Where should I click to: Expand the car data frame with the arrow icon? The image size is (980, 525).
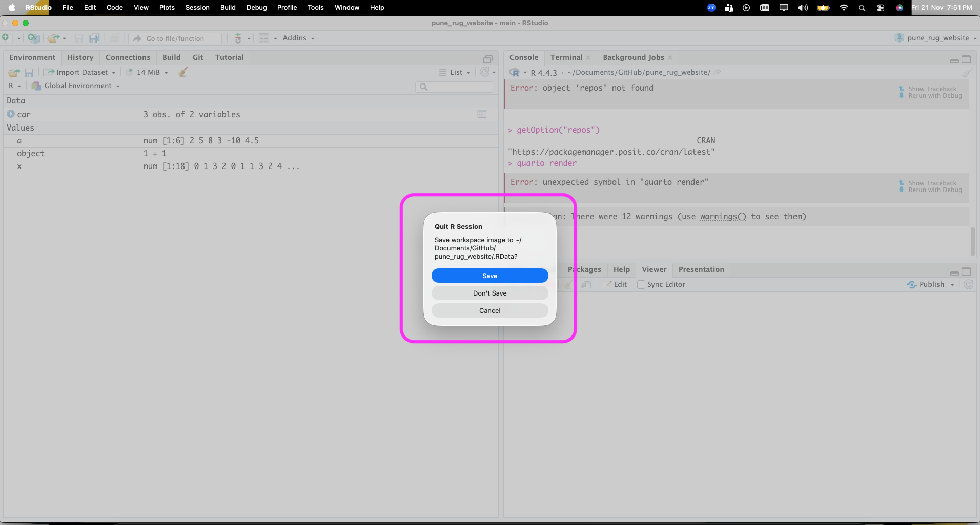(x=11, y=114)
